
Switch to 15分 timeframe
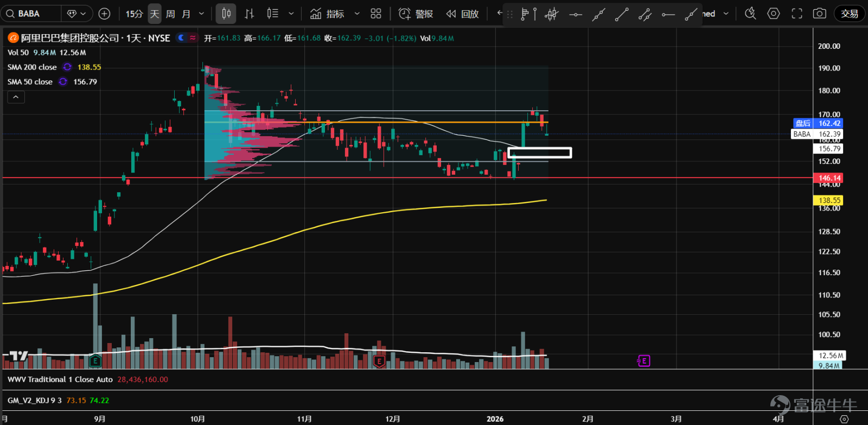point(134,14)
